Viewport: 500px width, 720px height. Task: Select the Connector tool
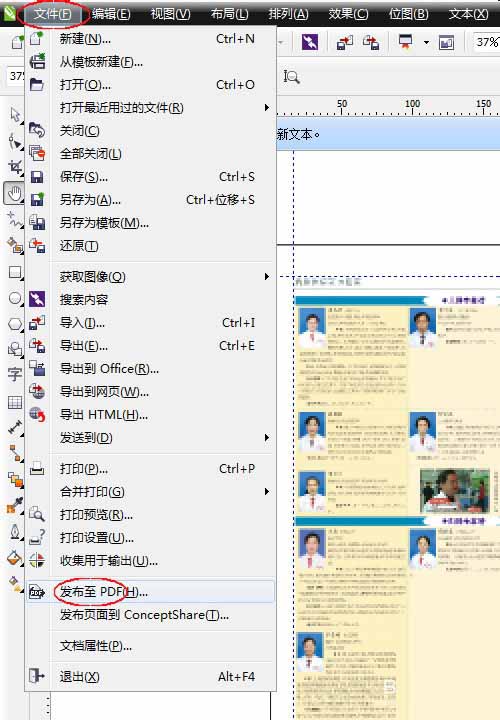pos(16,453)
